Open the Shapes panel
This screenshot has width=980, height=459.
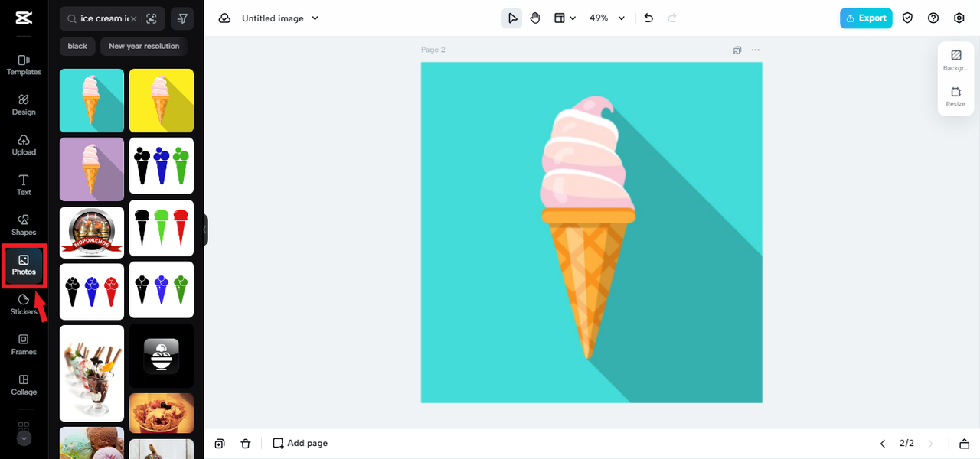[24, 225]
